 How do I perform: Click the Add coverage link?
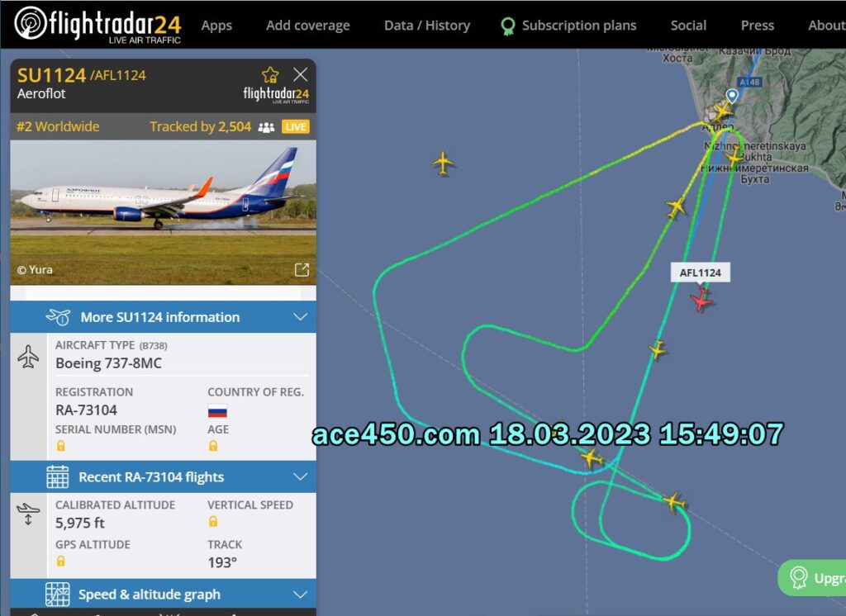[307, 26]
